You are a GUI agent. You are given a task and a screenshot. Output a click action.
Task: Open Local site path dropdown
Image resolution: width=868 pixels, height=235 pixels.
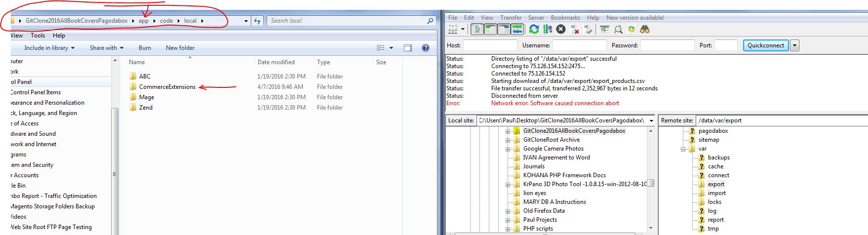[651, 120]
